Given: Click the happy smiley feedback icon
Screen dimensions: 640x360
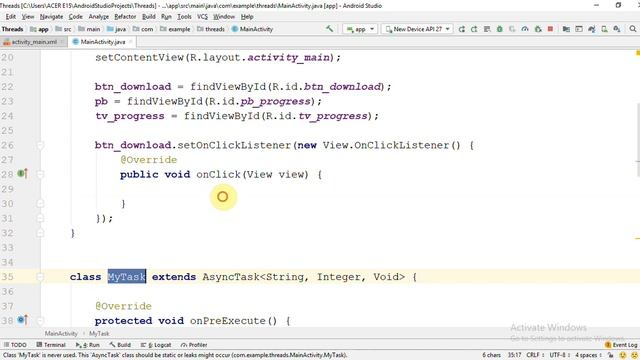Looking at the screenshot, I should point(623,355).
